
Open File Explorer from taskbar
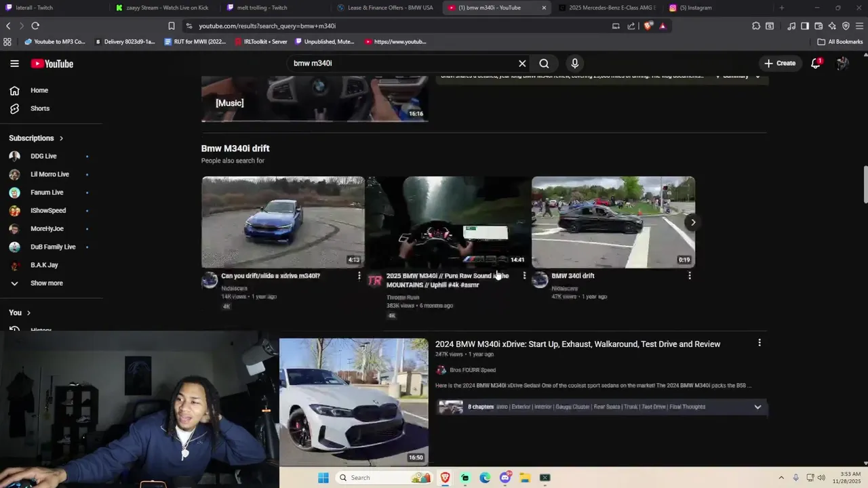(x=525, y=478)
